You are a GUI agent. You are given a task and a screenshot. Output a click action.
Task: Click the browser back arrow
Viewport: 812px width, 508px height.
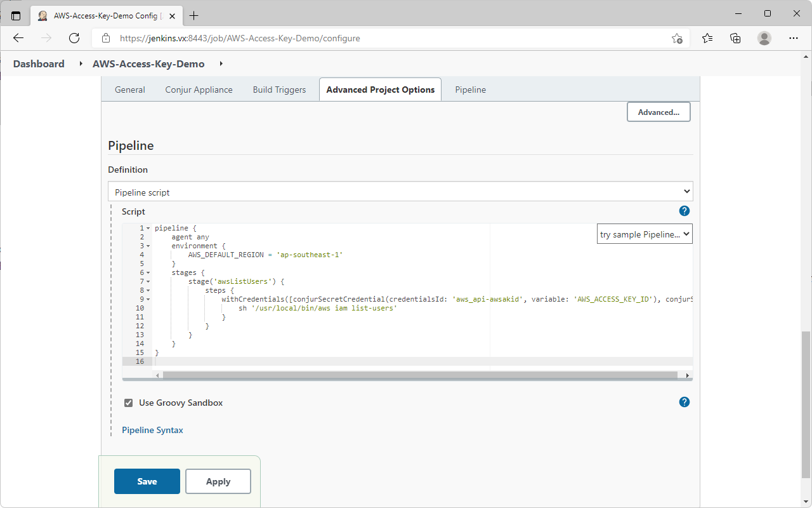pyautogui.click(x=18, y=38)
